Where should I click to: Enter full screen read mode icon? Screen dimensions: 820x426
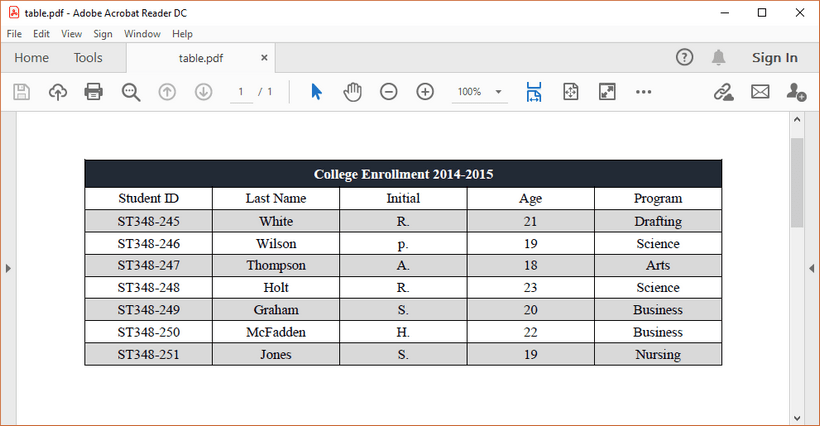coord(607,92)
